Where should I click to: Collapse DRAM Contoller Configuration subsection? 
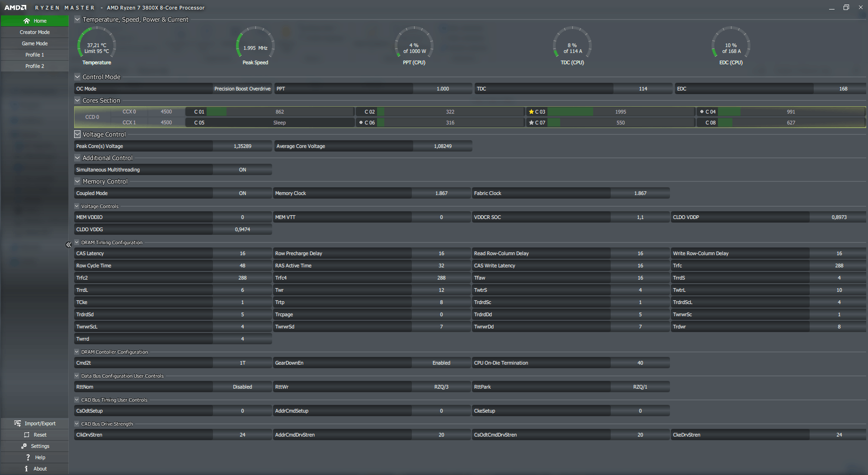(x=77, y=352)
